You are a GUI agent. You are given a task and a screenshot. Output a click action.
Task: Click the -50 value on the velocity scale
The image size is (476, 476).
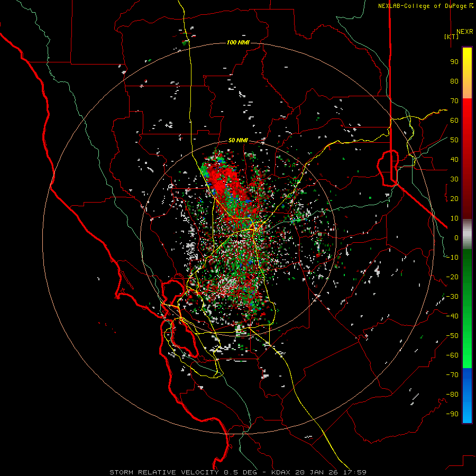click(x=452, y=336)
